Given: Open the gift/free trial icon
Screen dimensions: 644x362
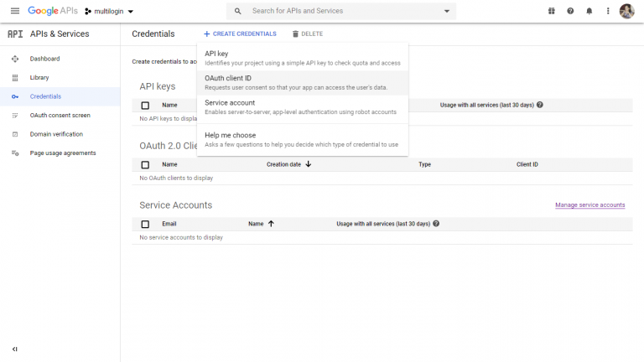Looking at the screenshot, I should tap(552, 11).
